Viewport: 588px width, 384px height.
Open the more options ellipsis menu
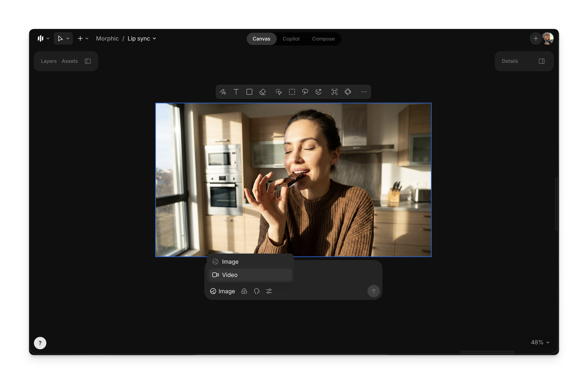click(364, 92)
